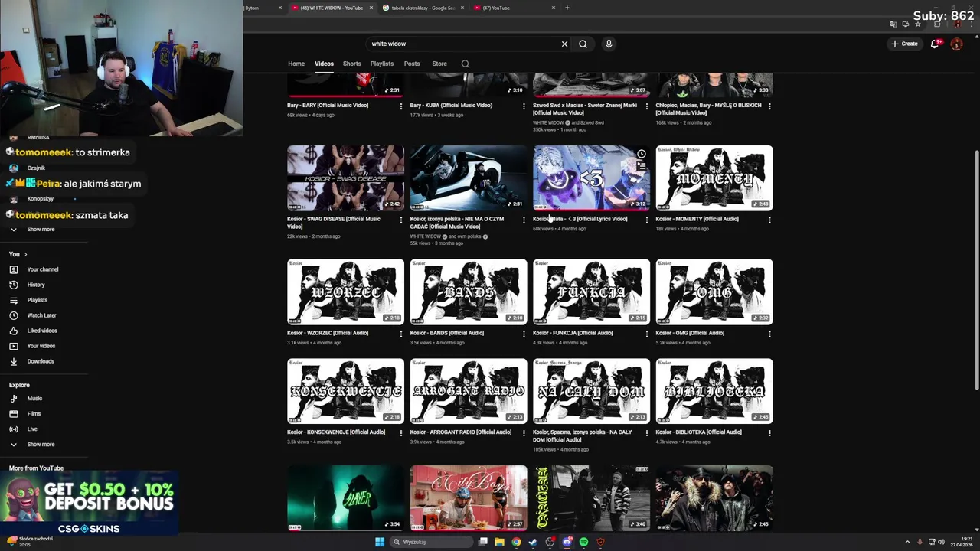Image resolution: width=980 pixels, height=551 pixels.
Task: Open the NA CAŁY DOM video thumbnail
Action: click(591, 391)
